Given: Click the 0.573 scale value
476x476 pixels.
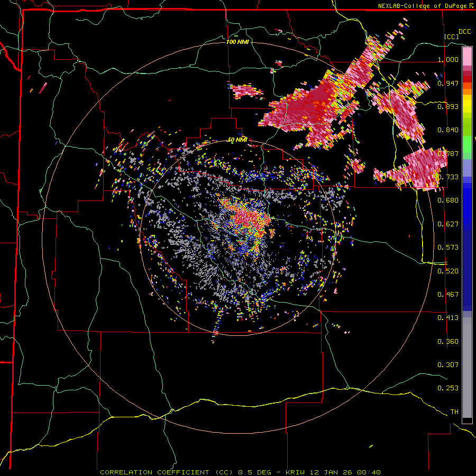Looking at the screenshot, I should [x=448, y=248].
